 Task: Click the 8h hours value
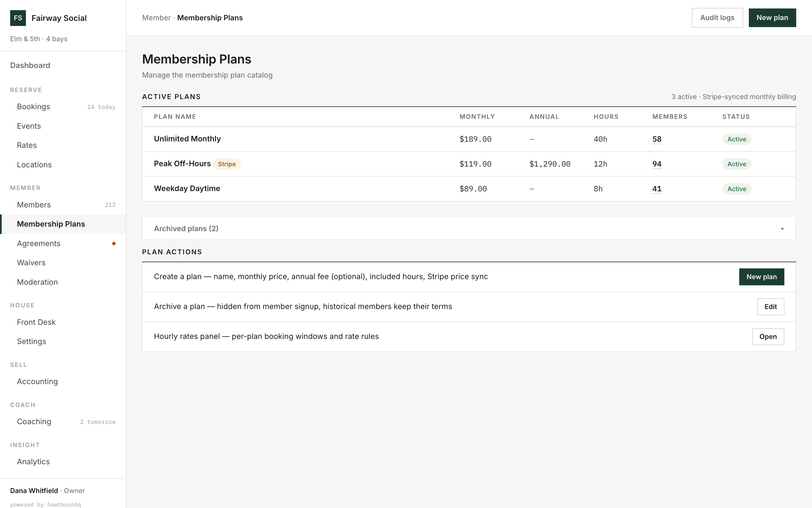[x=598, y=189]
